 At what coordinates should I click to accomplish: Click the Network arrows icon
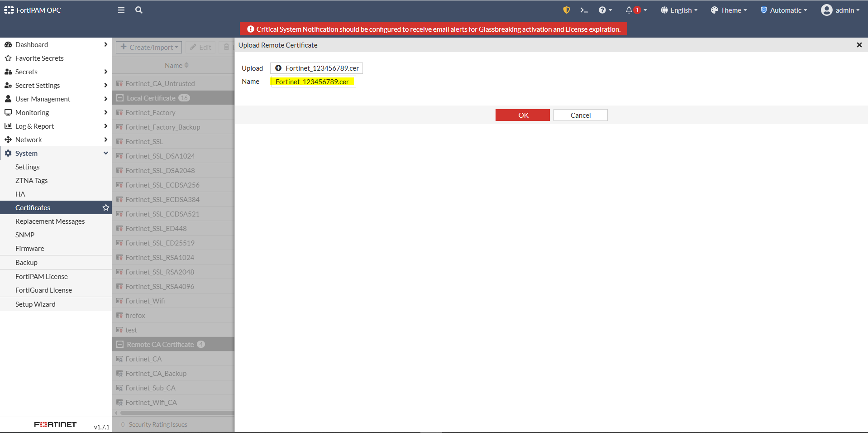8,140
